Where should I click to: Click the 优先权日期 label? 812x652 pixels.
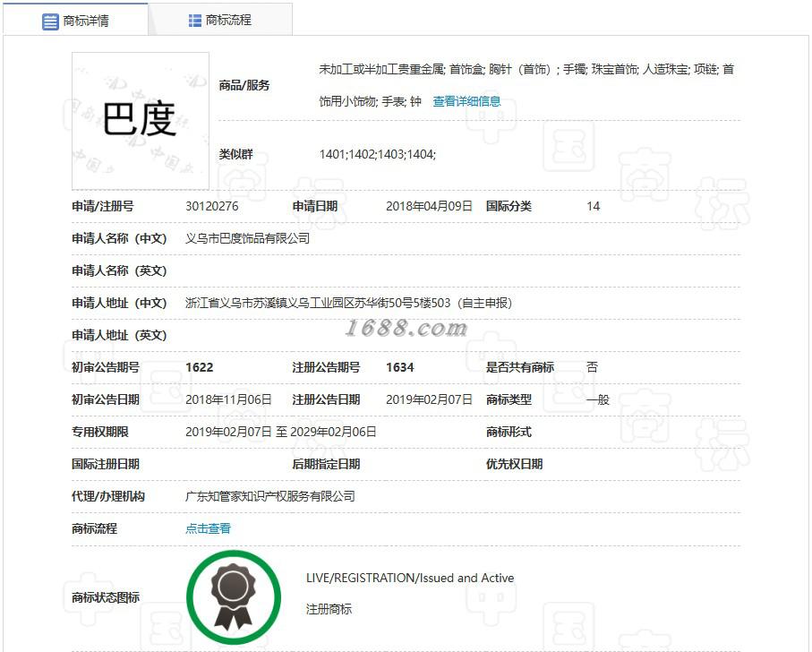[514, 464]
